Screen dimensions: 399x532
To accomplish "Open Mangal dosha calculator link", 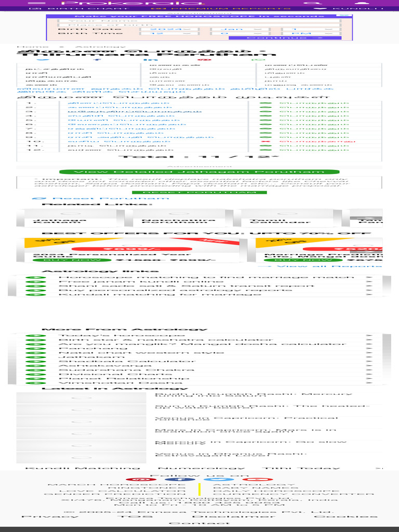I will coord(202,344).
